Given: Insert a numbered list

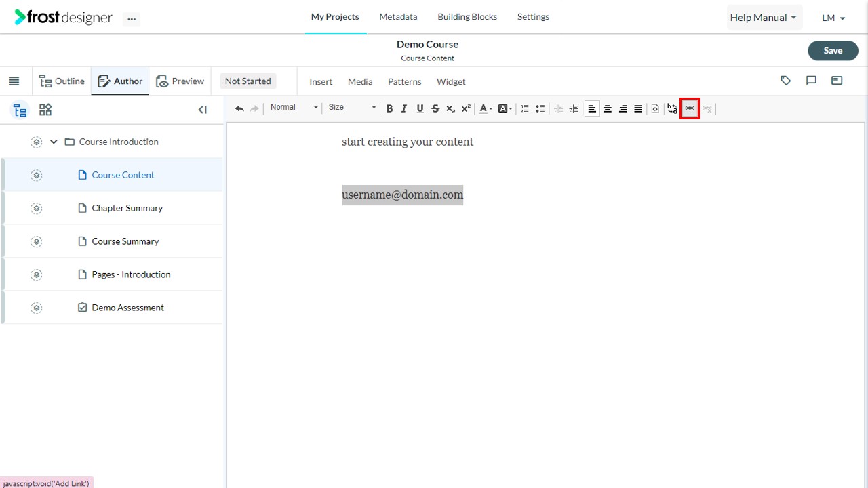Looking at the screenshot, I should [x=524, y=108].
